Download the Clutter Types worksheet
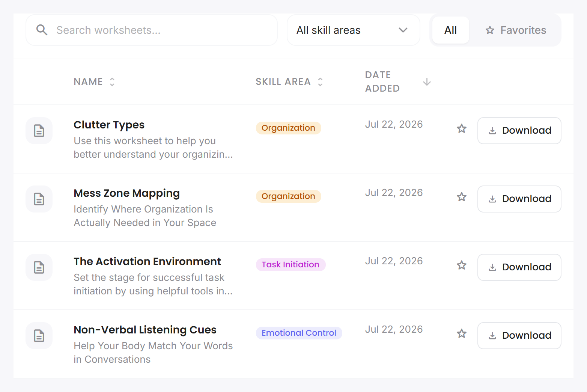Viewport: 587px width, 392px height. click(x=519, y=131)
